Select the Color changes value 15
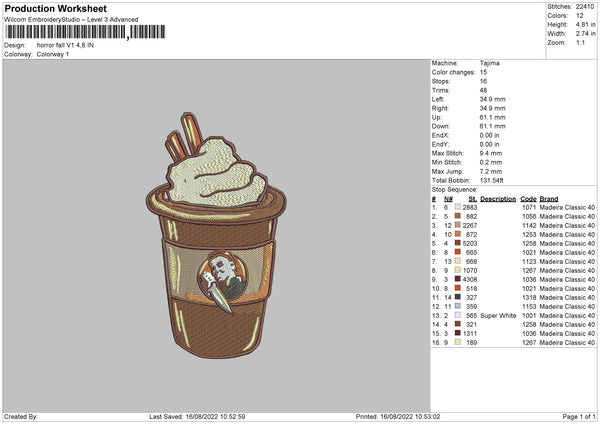 (x=483, y=72)
